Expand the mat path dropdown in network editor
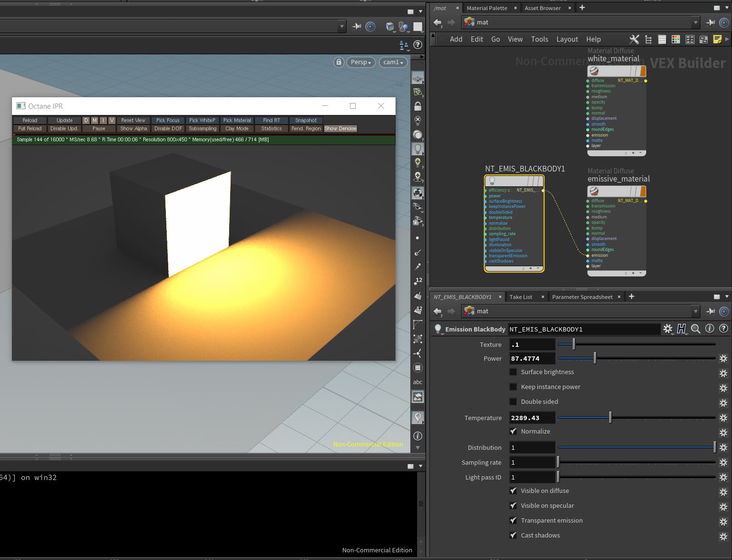Viewport: 732px width, 560px height. tap(695, 23)
